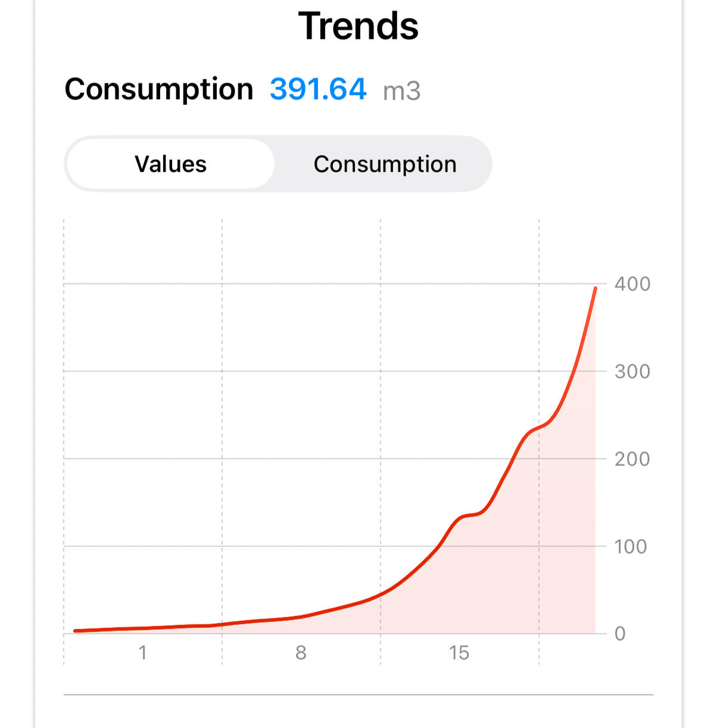Click the top endpoint of the red curve

pos(595,288)
